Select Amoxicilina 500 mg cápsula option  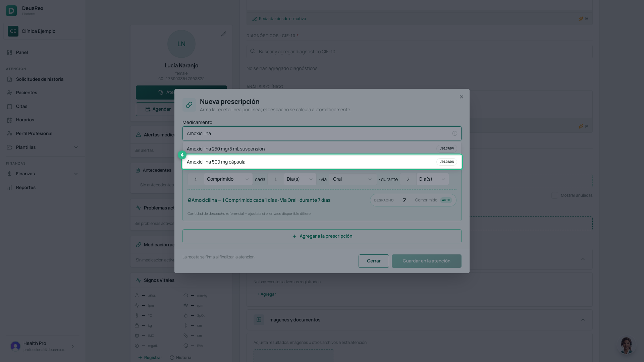(322, 162)
